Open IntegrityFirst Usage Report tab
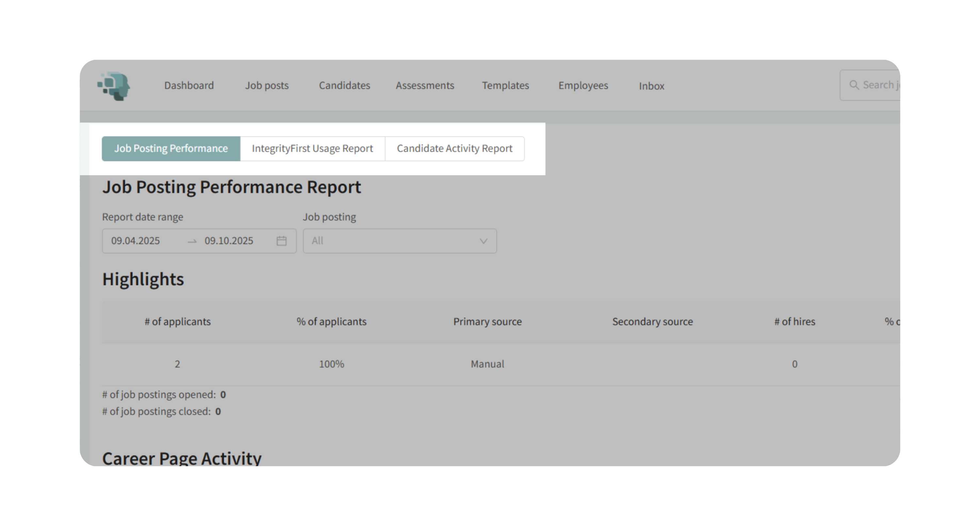The height and width of the screenshot is (526, 980). (x=312, y=148)
